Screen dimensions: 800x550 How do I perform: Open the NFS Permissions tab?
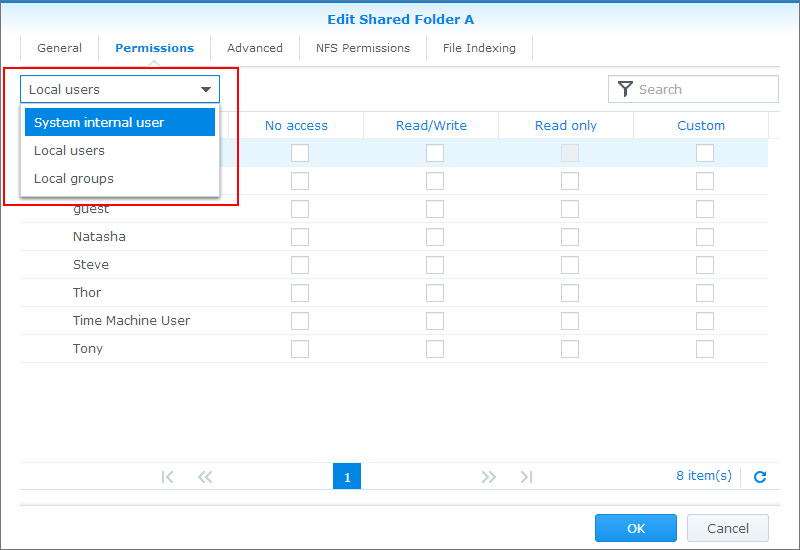pos(363,48)
